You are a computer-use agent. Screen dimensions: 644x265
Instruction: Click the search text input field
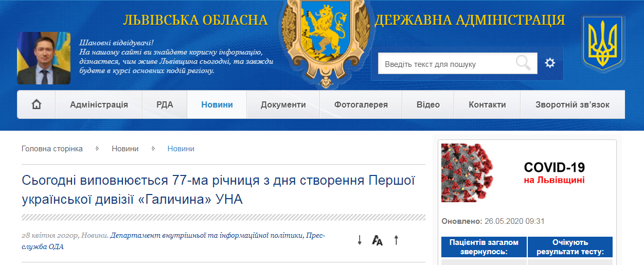pyautogui.click(x=445, y=64)
